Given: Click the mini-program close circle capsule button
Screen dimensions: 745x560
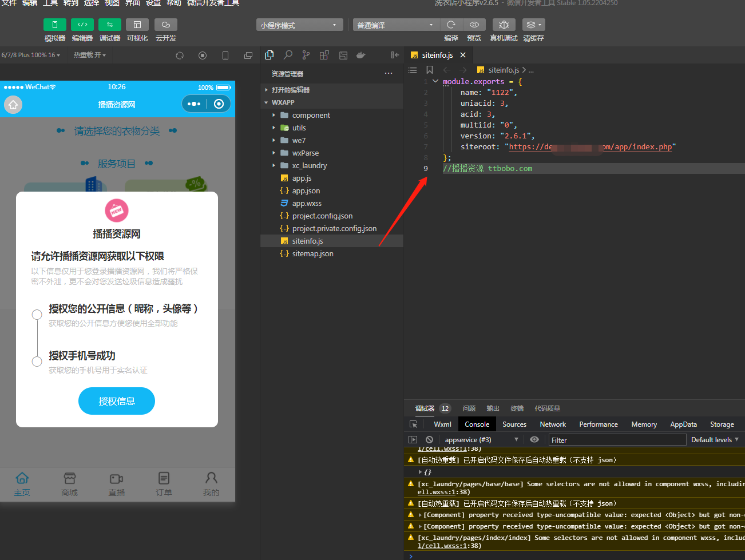Looking at the screenshot, I should [219, 104].
